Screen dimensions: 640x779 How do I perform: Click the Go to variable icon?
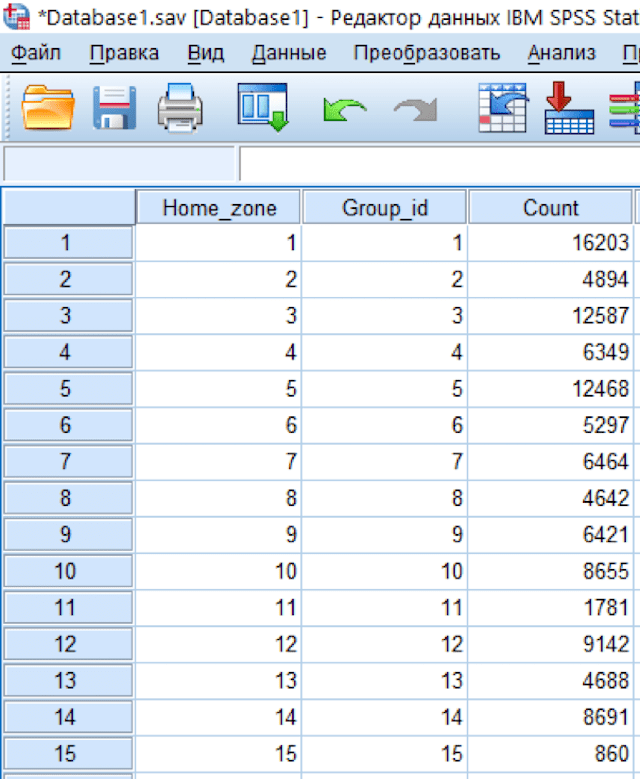point(569,106)
